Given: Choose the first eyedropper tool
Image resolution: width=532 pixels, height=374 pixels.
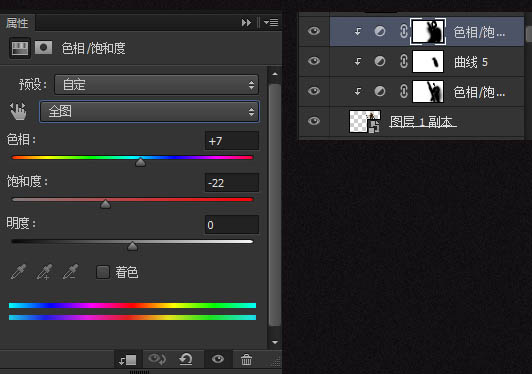Looking at the screenshot, I should [18, 272].
